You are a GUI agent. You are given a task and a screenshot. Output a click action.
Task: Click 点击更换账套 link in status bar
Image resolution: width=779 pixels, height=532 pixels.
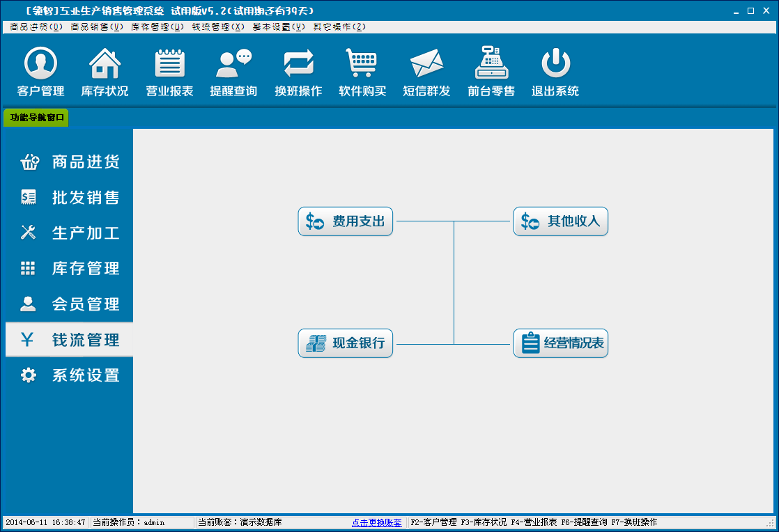click(376, 522)
